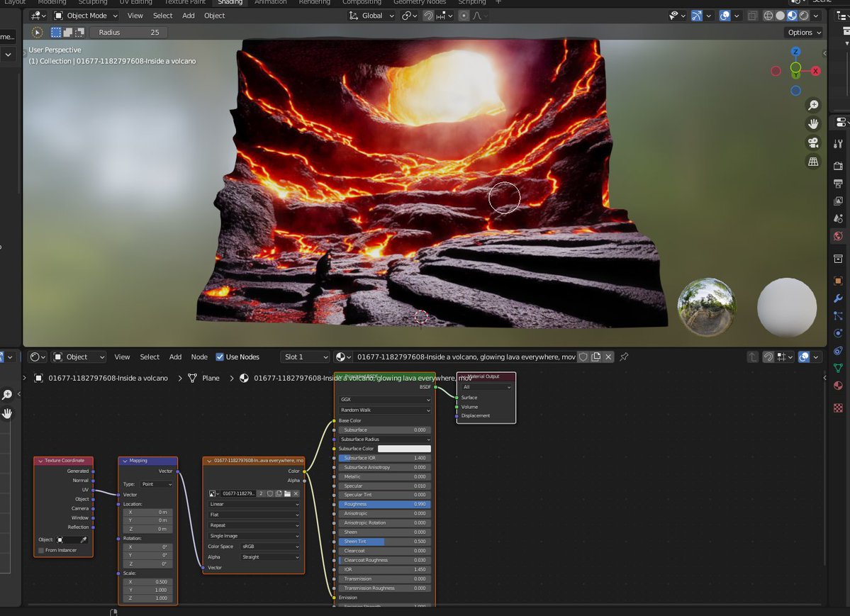Open the Object Data green triangle tab

(x=838, y=368)
